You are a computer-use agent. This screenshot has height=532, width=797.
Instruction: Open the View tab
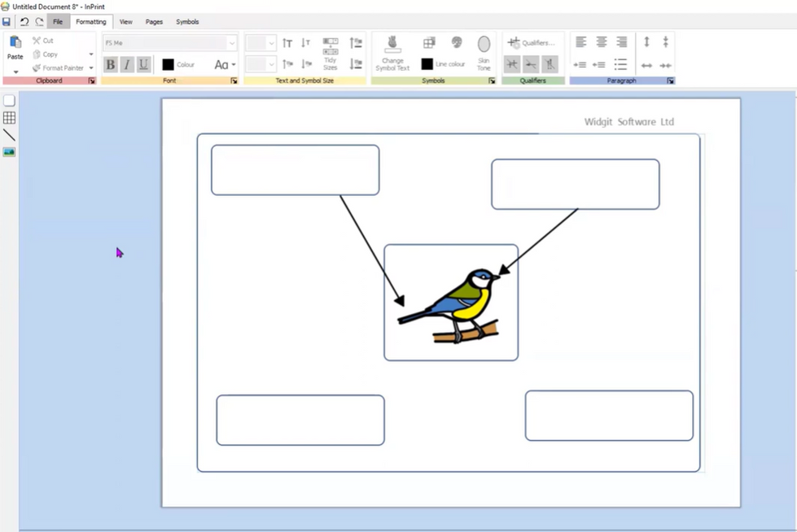pos(125,22)
